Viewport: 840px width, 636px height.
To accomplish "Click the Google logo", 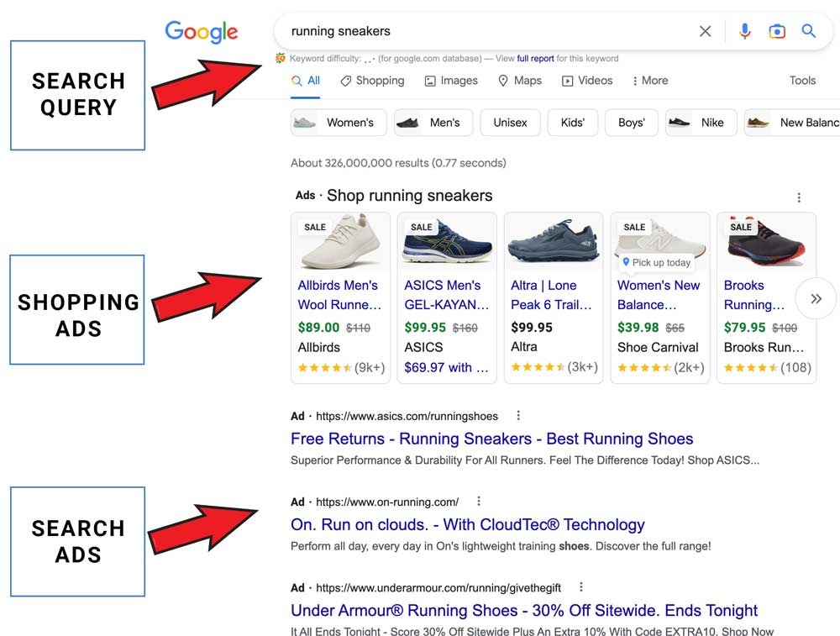I will tap(201, 31).
